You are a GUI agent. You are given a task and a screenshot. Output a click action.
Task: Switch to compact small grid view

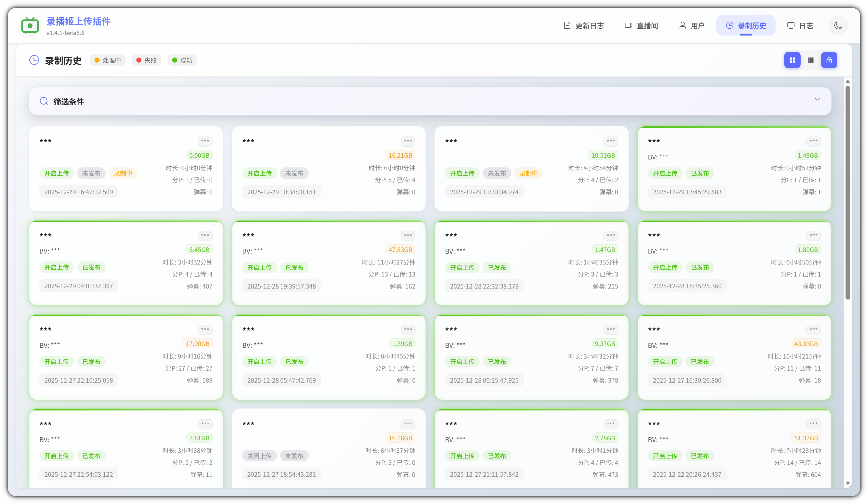pos(811,60)
